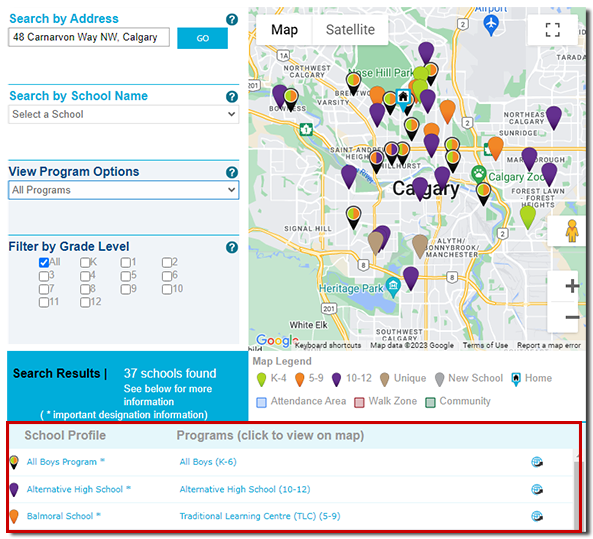593x539 pixels.
Task: Open help for Search by Address
Action: point(232,19)
